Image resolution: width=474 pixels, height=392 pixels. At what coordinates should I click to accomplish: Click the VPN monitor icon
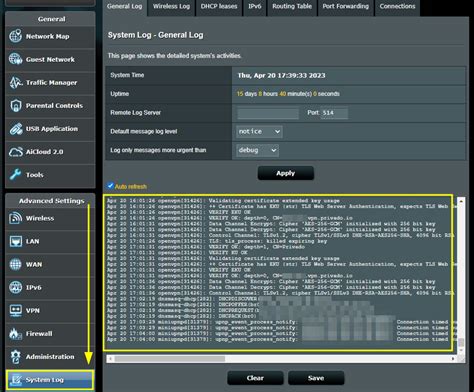pos(15,310)
